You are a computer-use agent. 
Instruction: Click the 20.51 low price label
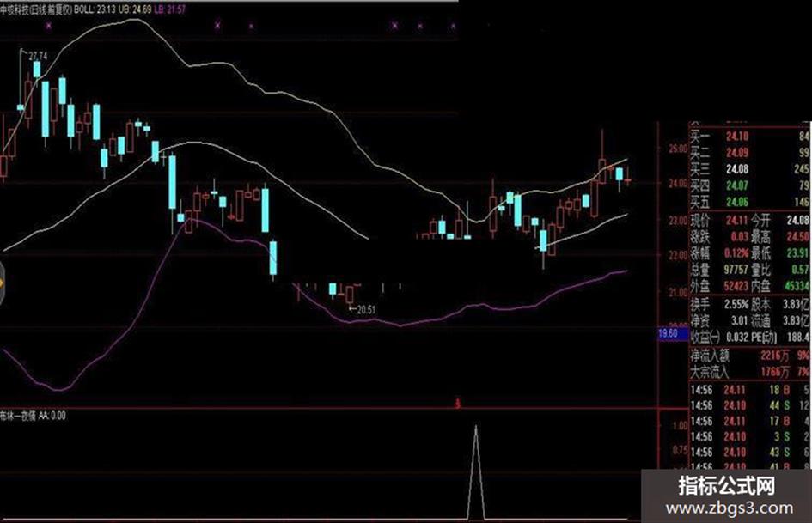pyautogui.click(x=366, y=310)
